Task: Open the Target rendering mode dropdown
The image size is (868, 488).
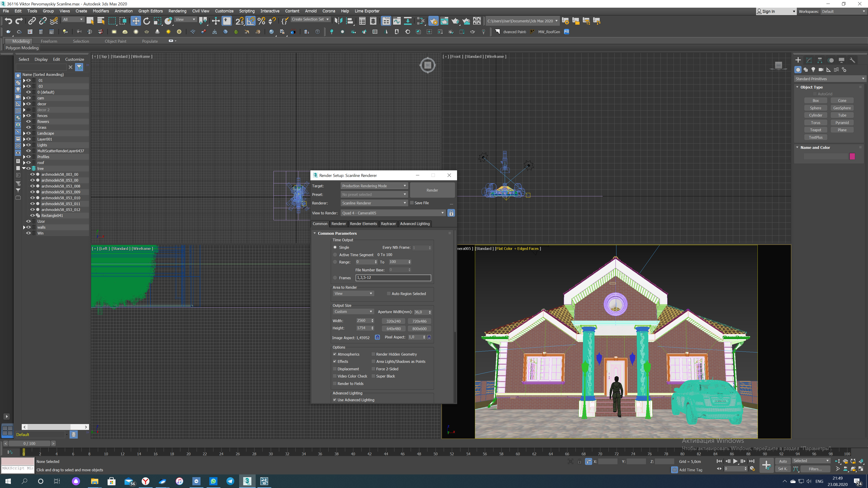Action: 374,186
